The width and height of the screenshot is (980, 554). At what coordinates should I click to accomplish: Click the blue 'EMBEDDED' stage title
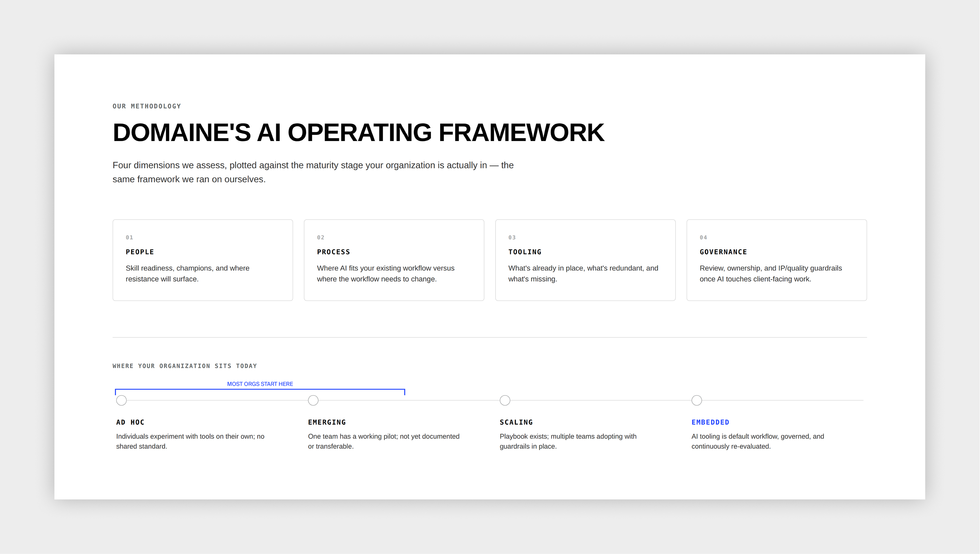711,422
